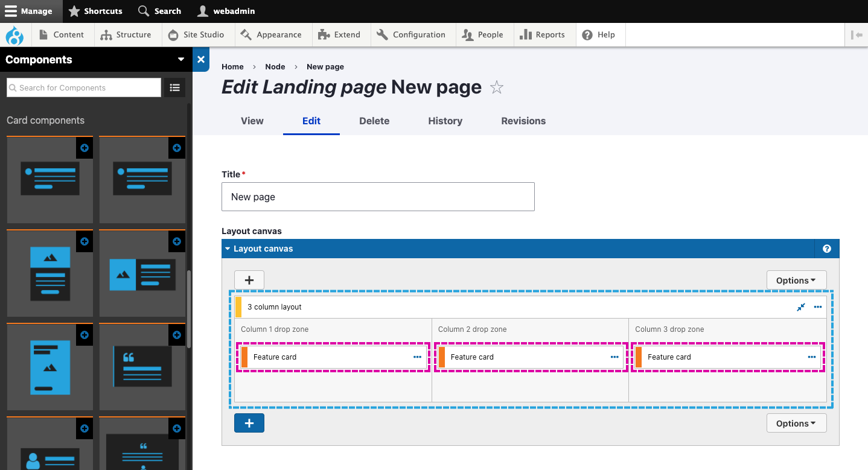Open the Revisions tab

pyautogui.click(x=523, y=121)
